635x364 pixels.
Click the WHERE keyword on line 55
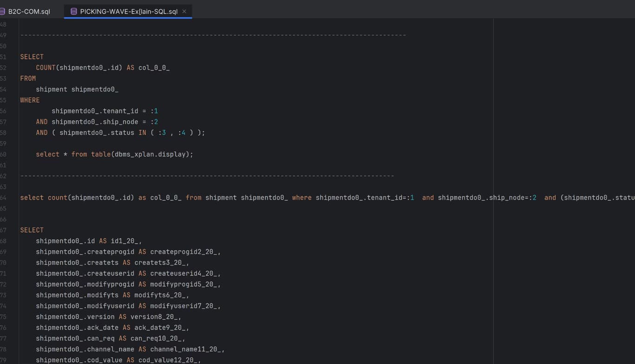[30, 100]
